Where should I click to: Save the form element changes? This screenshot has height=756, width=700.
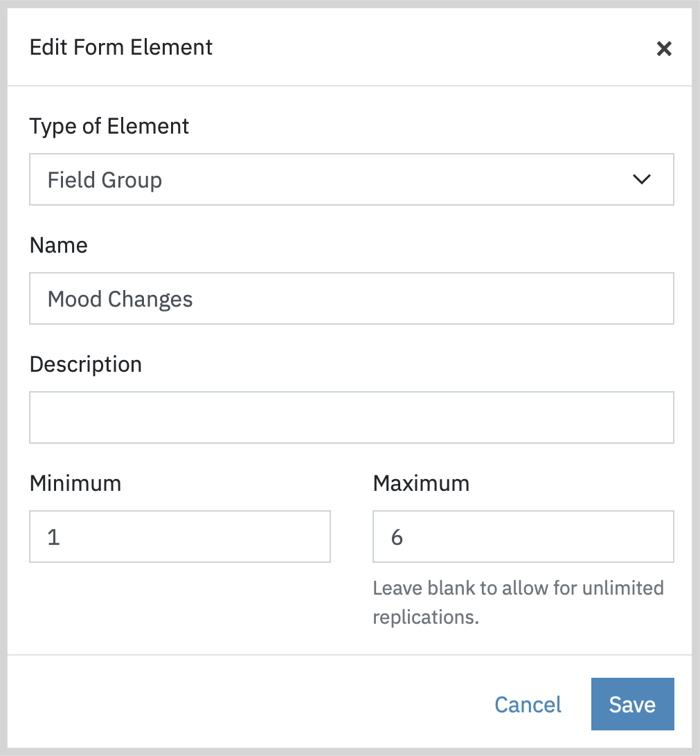633,704
